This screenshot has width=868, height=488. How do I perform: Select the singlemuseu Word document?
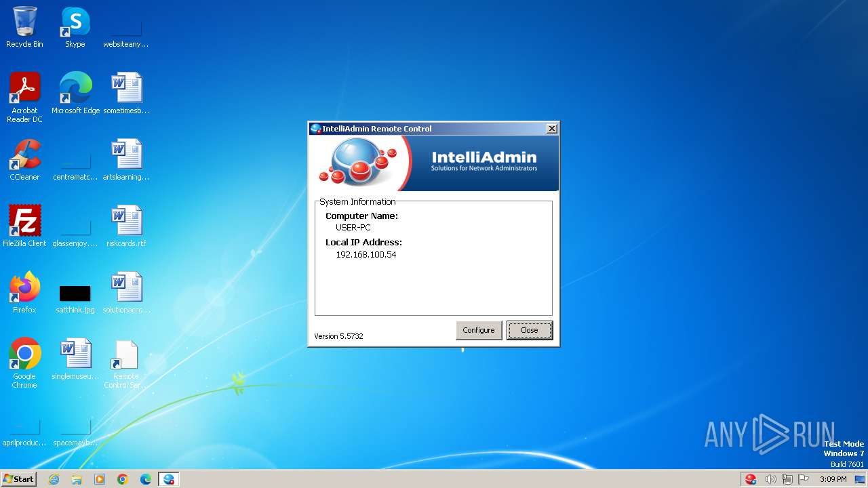point(75,359)
